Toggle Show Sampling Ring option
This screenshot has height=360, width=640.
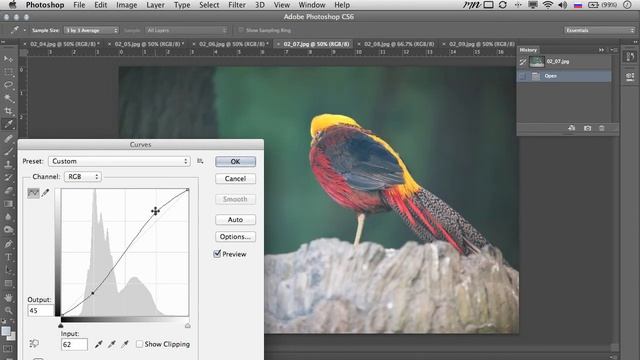click(241, 30)
